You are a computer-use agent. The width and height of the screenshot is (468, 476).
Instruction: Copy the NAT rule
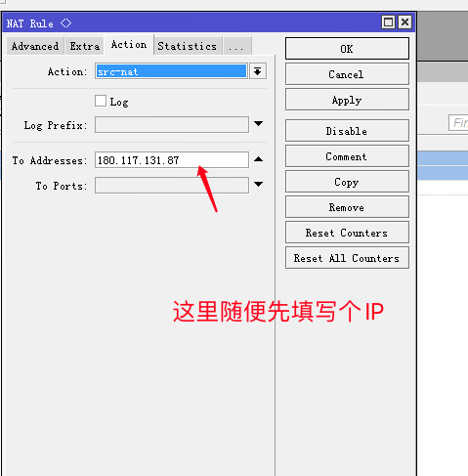(347, 182)
